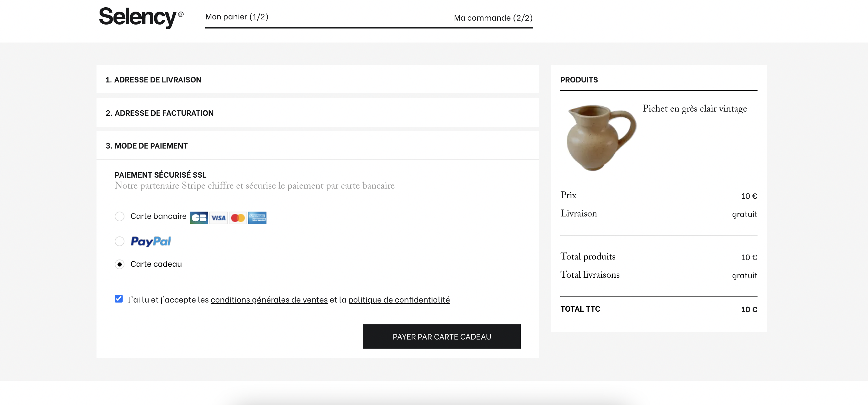Open politique de confidentialité link

pos(399,300)
